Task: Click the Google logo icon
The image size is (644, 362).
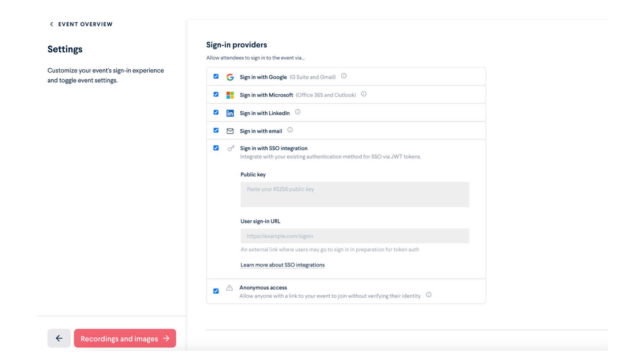Action: pyautogui.click(x=230, y=77)
